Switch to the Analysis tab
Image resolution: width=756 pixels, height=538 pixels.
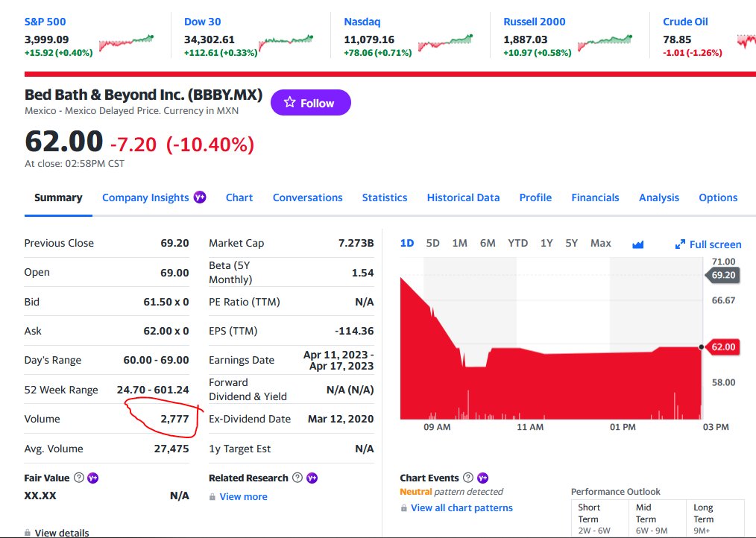click(x=659, y=197)
